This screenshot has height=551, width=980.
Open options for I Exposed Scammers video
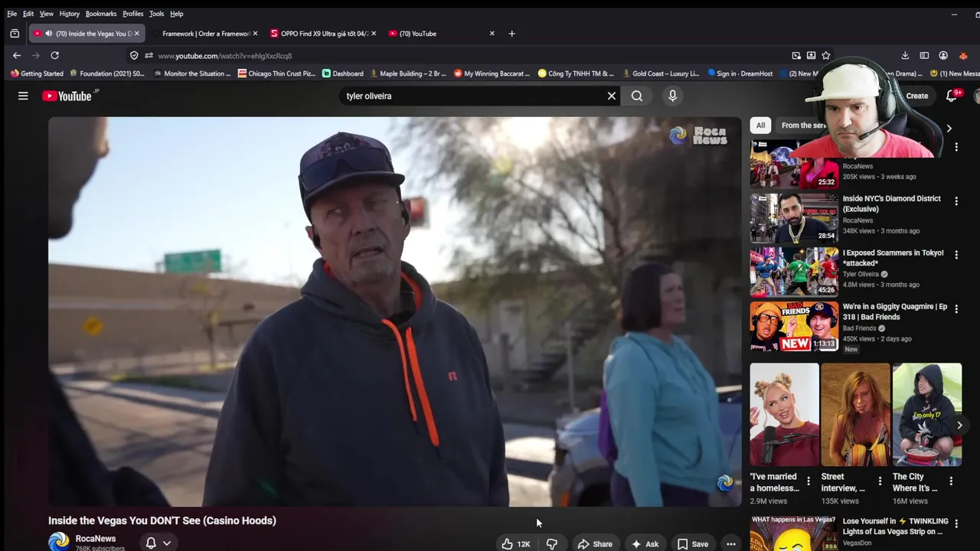tap(955, 255)
